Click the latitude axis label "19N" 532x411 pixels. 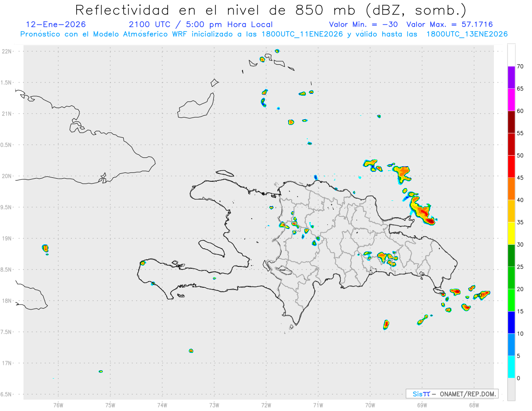click(7, 239)
